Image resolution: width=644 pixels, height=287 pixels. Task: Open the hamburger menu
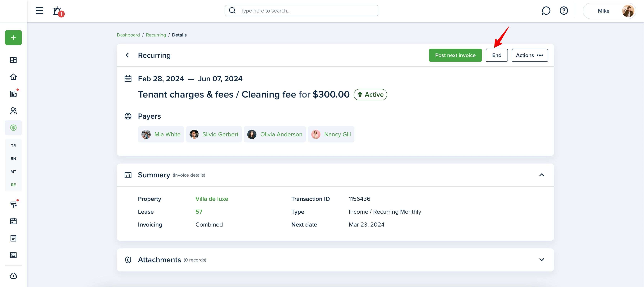(x=39, y=11)
